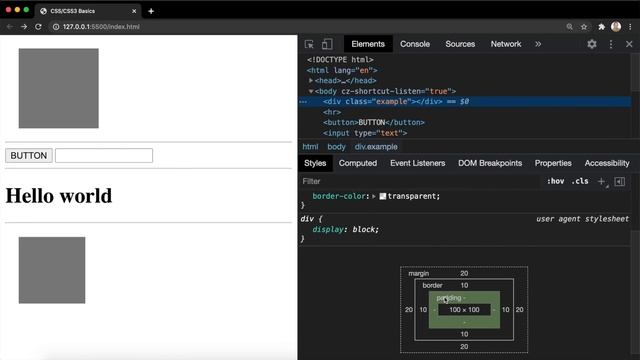This screenshot has width=640, height=360.
Task: Open the Properties tab
Action: pos(553,163)
